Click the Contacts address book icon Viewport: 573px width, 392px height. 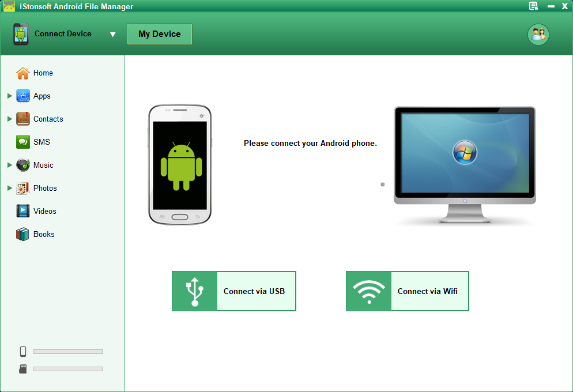click(x=22, y=119)
